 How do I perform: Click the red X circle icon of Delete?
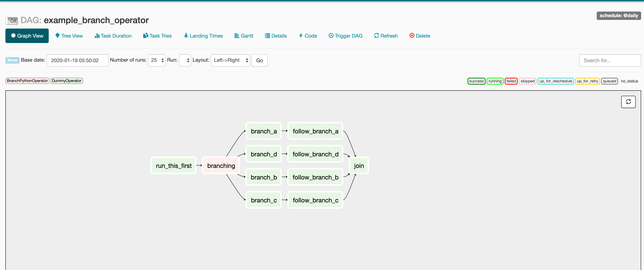click(x=412, y=36)
